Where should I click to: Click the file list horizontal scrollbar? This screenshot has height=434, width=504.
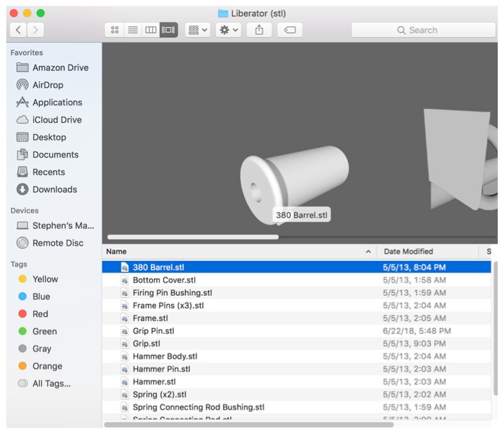[249, 425]
